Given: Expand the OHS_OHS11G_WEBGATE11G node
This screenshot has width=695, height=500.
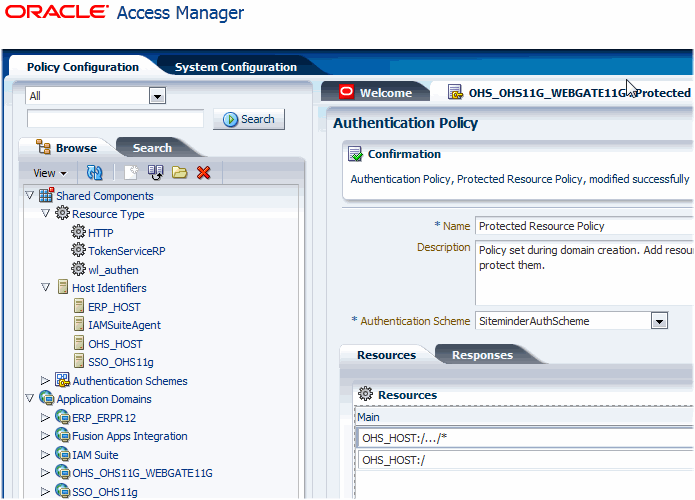Looking at the screenshot, I should pyautogui.click(x=45, y=473).
